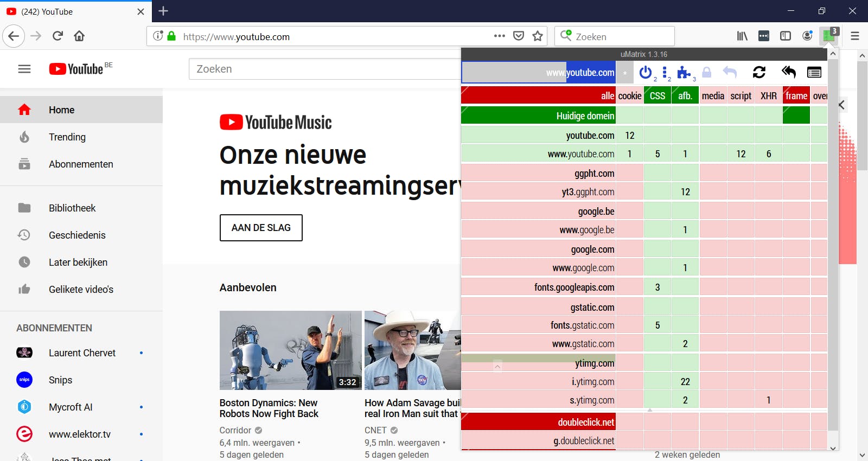Screen dimensions: 868x461
Task: Reload the current browser tab
Action: [58, 36]
